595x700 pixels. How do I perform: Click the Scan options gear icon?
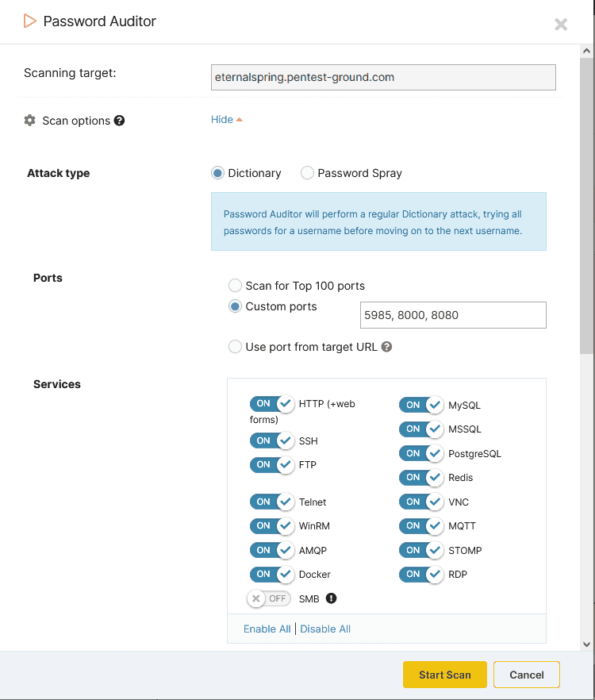tap(29, 121)
